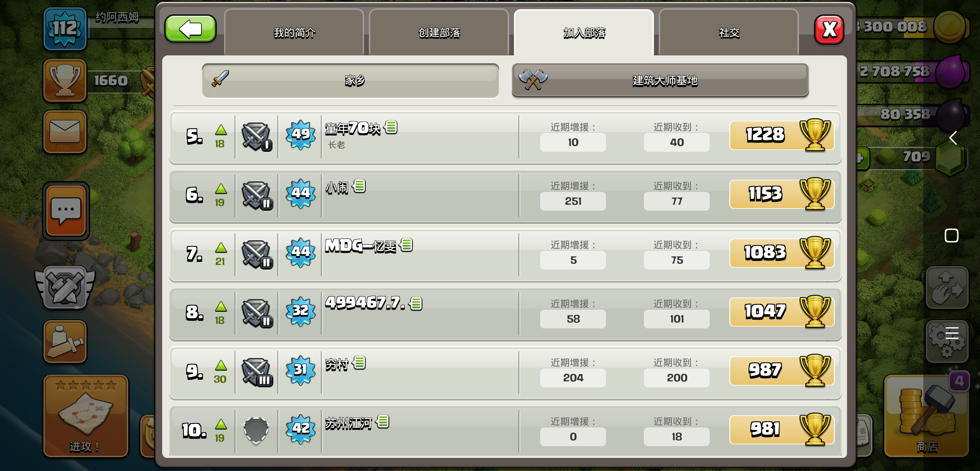The image size is (980, 471).
Task: Open the shop with hammer and coins
Action: (927, 416)
